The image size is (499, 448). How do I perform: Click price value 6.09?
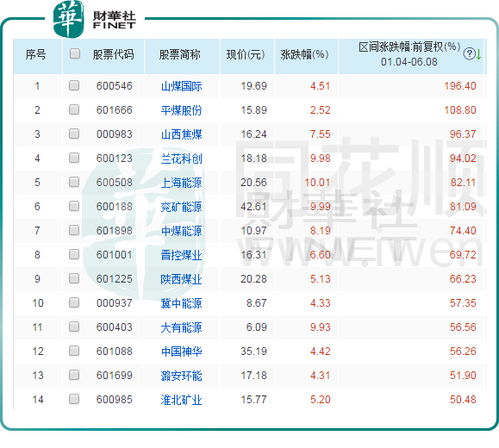click(257, 327)
